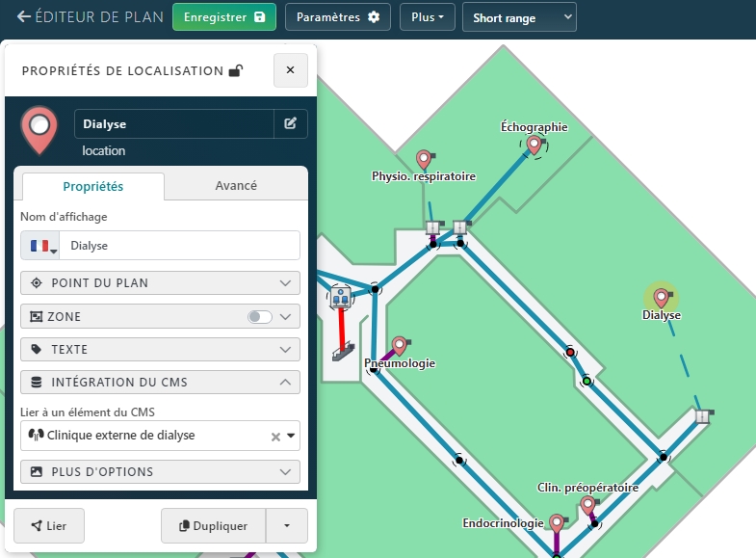This screenshot has height=558, width=756.
Task: Click the pencil edit icon beside Dialyse
Action: [290, 123]
